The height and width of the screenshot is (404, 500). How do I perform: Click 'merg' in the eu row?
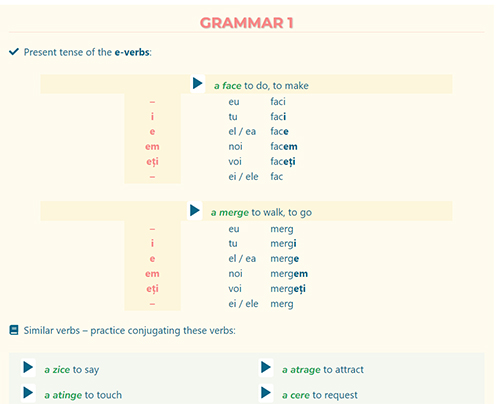(x=282, y=229)
